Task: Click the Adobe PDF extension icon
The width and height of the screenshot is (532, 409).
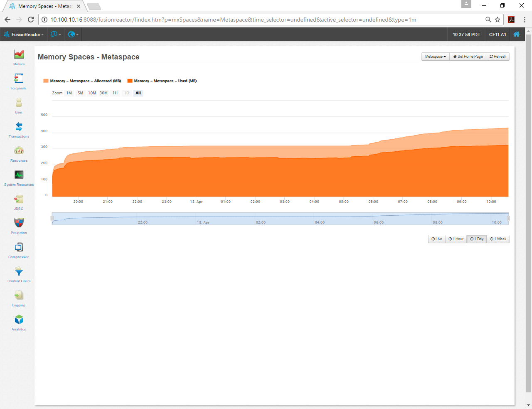Action: click(511, 20)
